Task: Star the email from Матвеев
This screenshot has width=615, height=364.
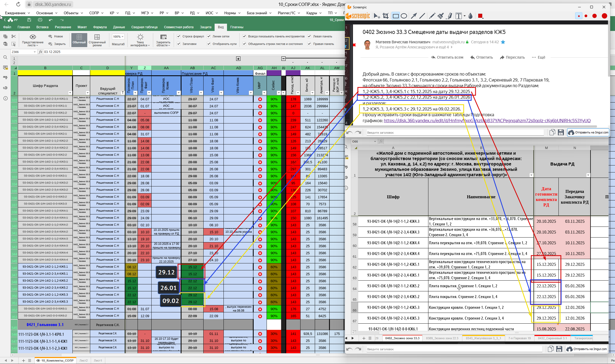Action: point(503,42)
